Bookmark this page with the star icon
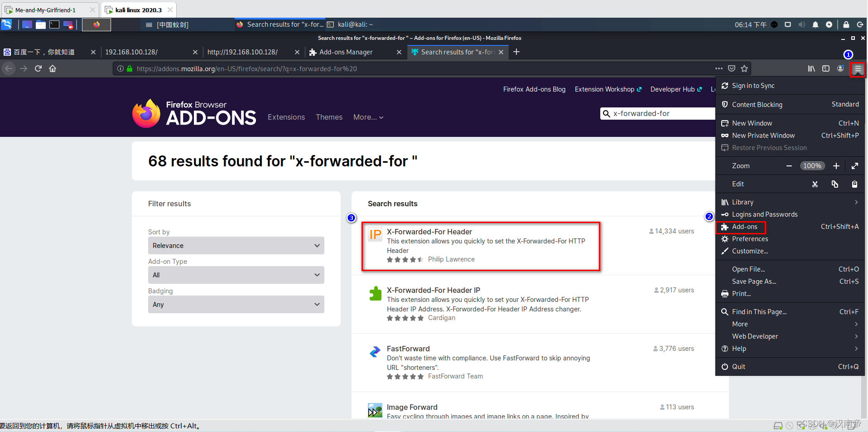 pyautogui.click(x=744, y=68)
